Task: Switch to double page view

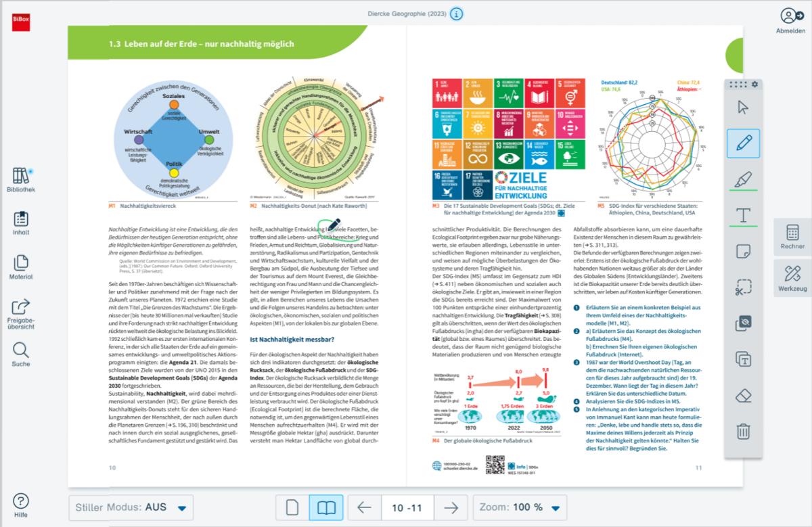Action: (326, 507)
